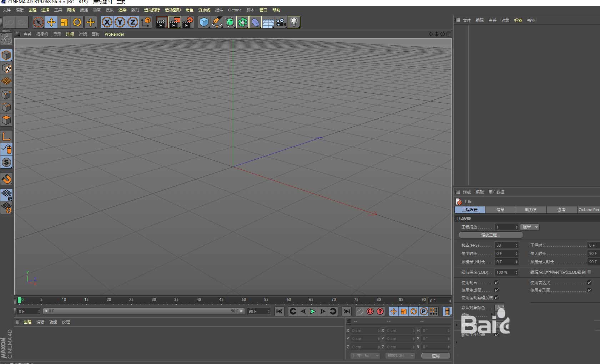Image resolution: width=600 pixels, height=364 pixels.
Task: Disable the 使用动画 checkbox
Action: tap(496, 282)
